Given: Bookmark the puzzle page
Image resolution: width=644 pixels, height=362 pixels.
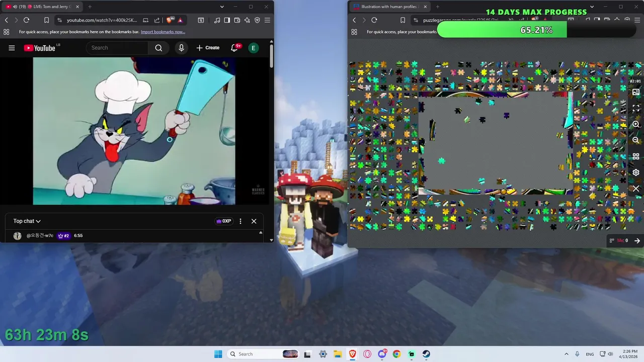Looking at the screenshot, I should (x=403, y=20).
